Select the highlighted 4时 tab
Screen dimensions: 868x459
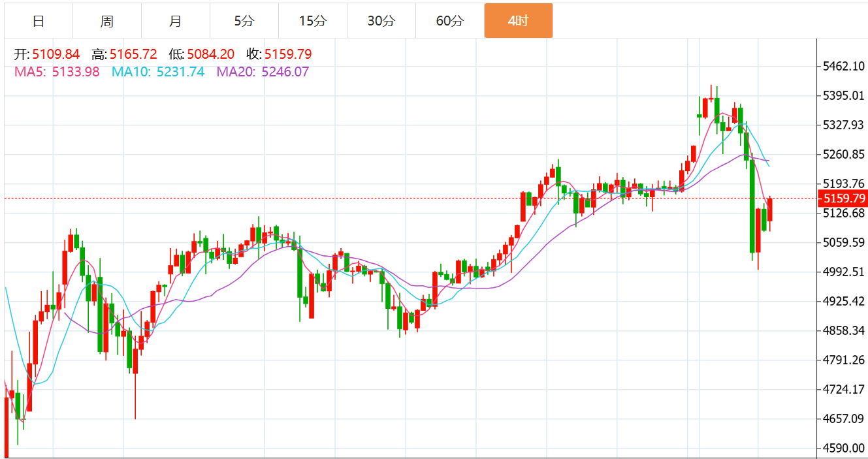[x=519, y=21]
